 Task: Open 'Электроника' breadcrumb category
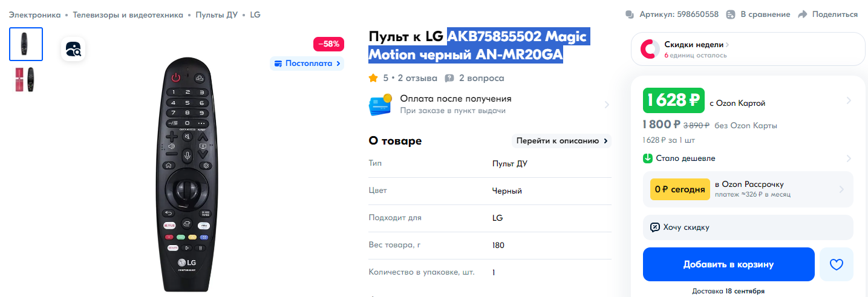click(34, 15)
